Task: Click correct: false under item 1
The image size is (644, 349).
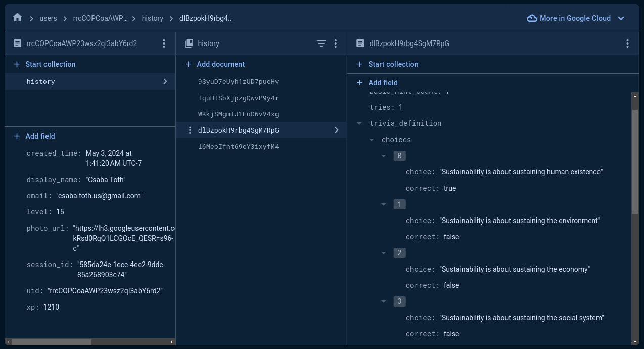Action: [451, 237]
